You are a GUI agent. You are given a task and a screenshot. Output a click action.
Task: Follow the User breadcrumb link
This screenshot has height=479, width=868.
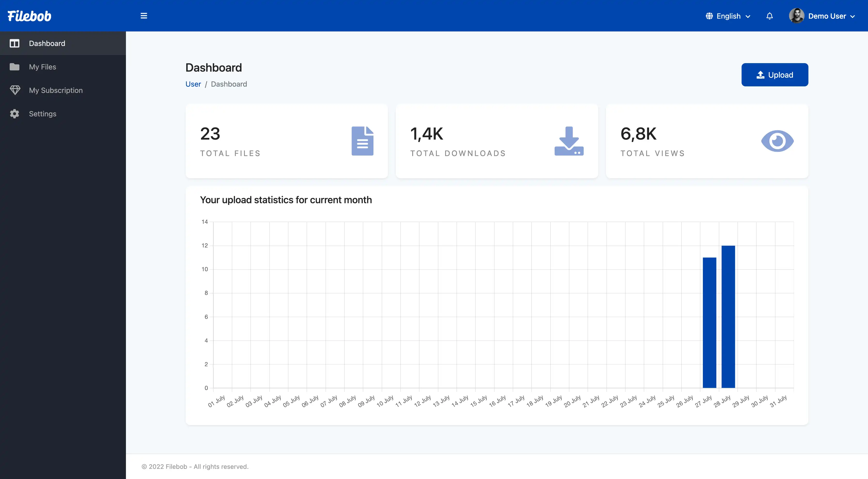pyautogui.click(x=193, y=84)
